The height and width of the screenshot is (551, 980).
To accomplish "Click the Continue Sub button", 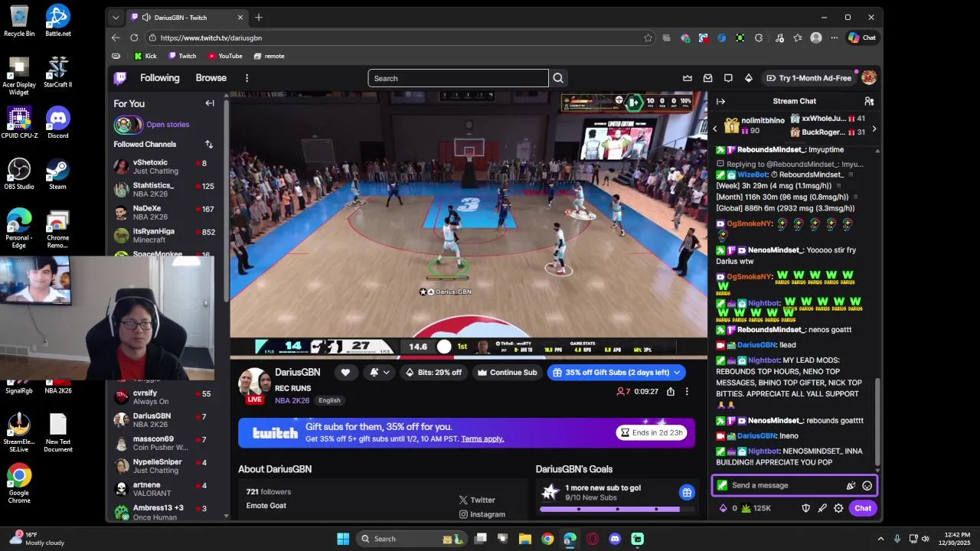I will click(x=507, y=373).
